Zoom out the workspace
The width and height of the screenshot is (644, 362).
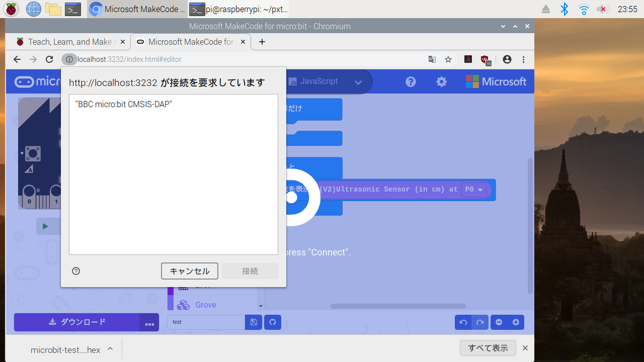click(x=499, y=322)
